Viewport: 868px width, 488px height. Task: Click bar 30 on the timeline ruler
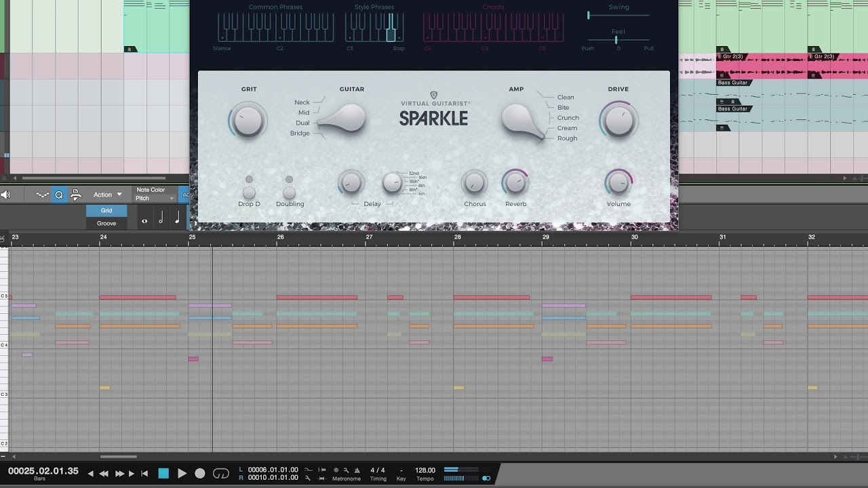[x=635, y=237]
